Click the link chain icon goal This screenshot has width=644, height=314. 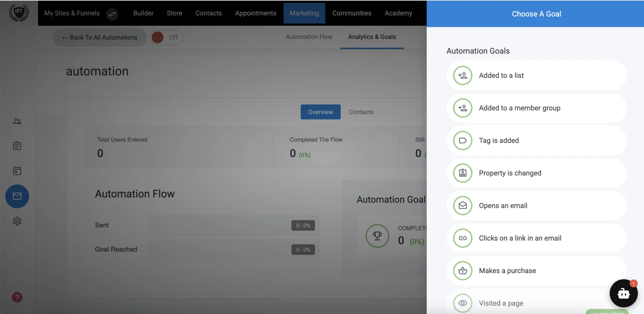pyautogui.click(x=463, y=238)
